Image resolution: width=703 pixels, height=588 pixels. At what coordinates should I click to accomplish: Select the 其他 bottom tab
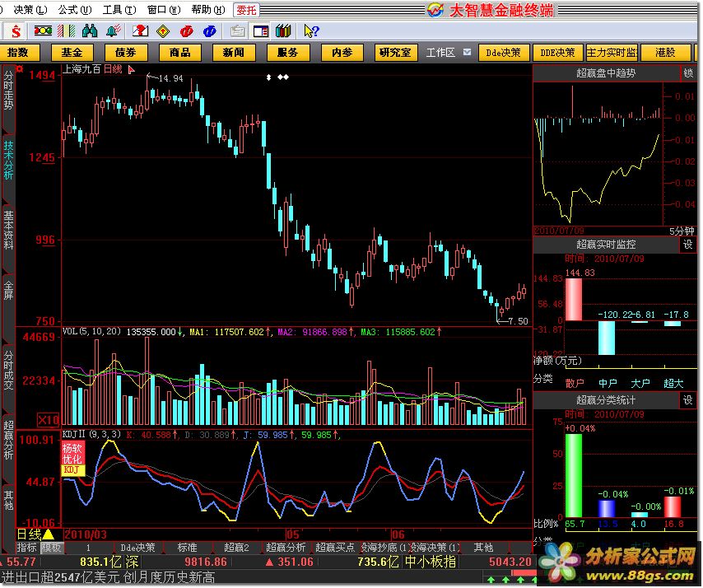point(483,548)
